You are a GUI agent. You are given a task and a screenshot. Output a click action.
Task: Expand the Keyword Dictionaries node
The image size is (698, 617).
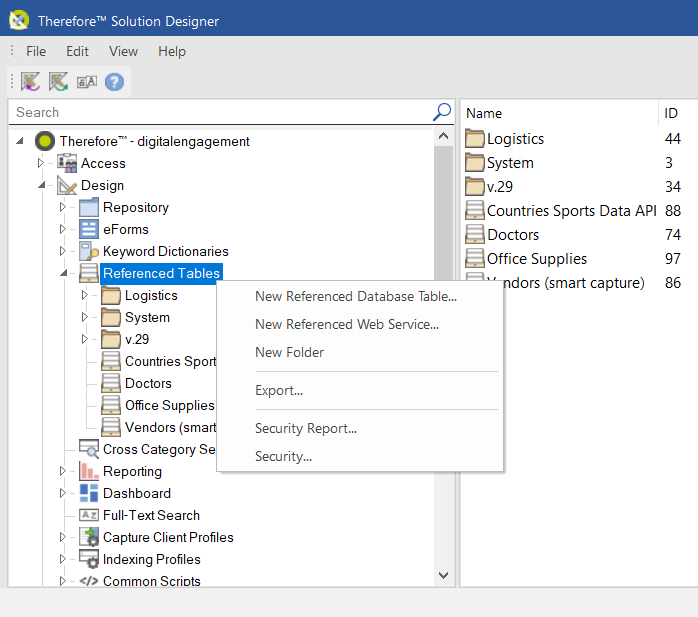pos(63,251)
